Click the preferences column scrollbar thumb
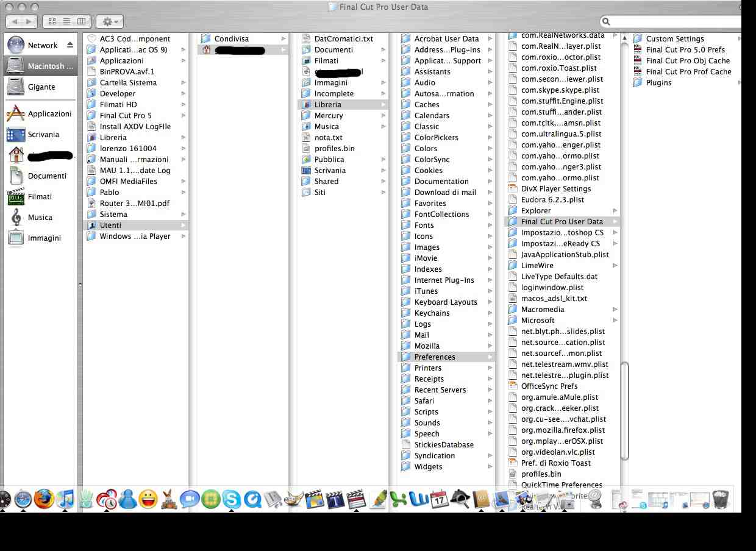This screenshot has width=756, height=551. (624, 411)
